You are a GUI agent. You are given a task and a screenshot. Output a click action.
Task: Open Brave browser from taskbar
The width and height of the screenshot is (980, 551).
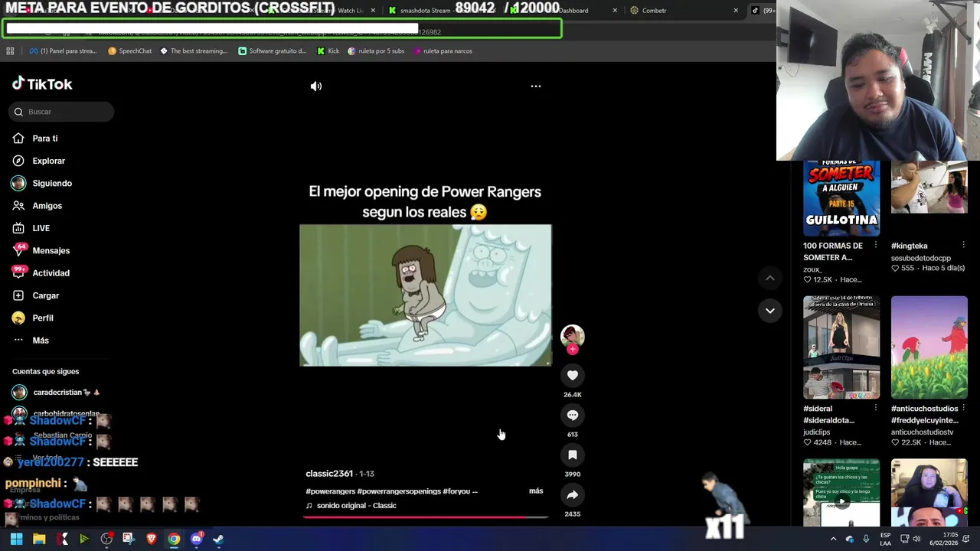pyautogui.click(x=151, y=539)
